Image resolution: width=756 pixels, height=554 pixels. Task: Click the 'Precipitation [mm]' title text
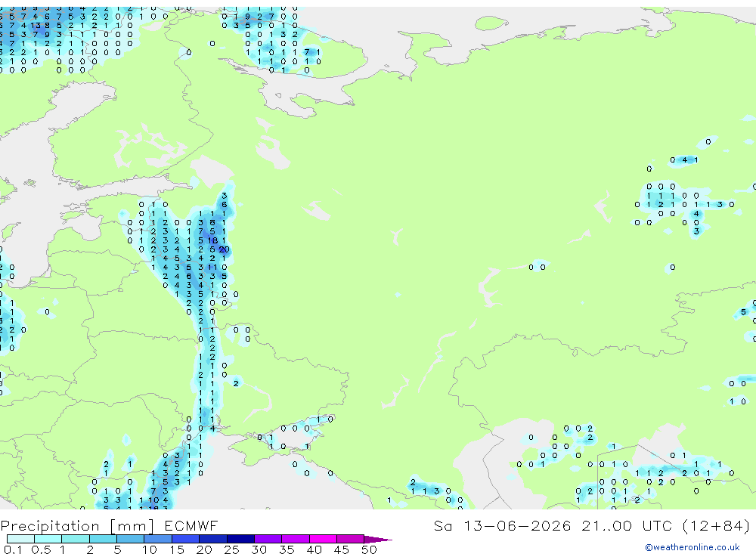point(77,526)
